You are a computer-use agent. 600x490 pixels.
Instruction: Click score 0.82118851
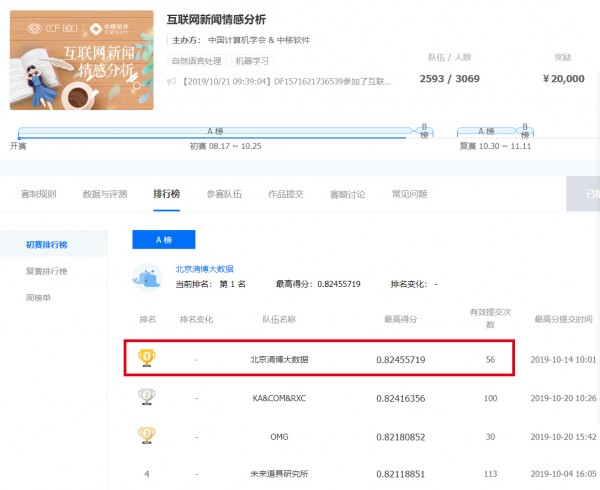point(401,474)
